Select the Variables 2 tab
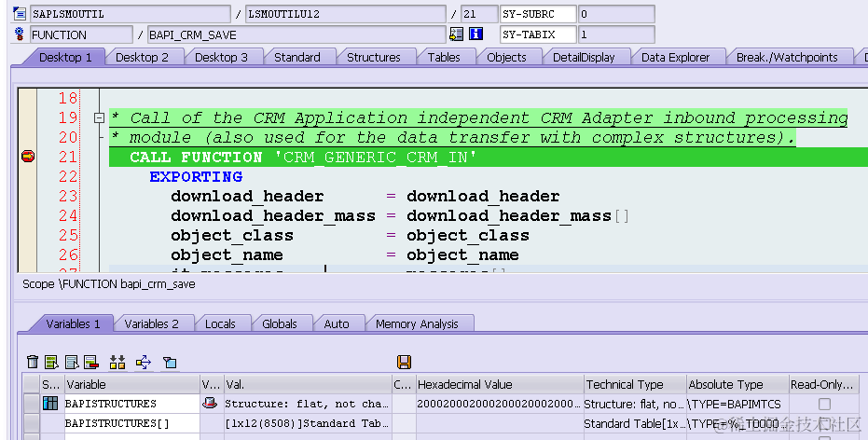This screenshot has width=868, height=440. 152,323
